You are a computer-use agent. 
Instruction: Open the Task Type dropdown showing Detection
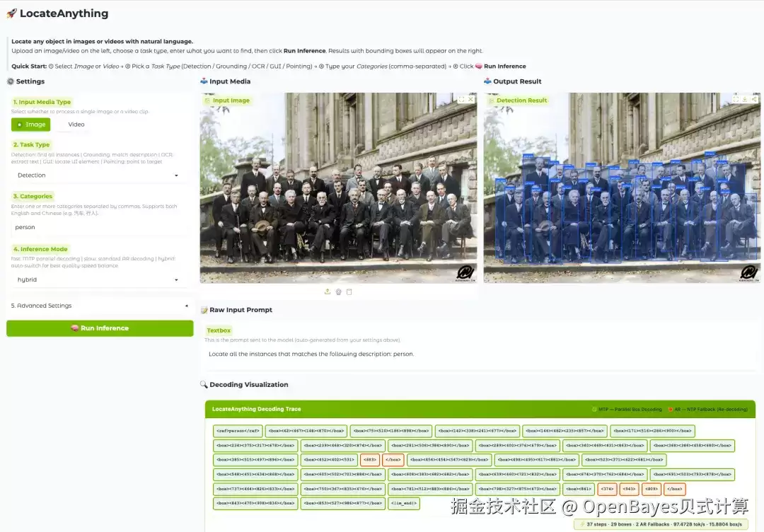(x=98, y=175)
